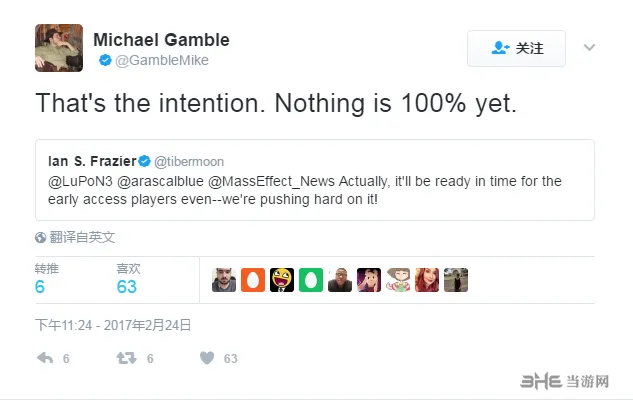Click the 翻译自英文 translation link
The image size is (633, 400).
click(x=82, y=237)
